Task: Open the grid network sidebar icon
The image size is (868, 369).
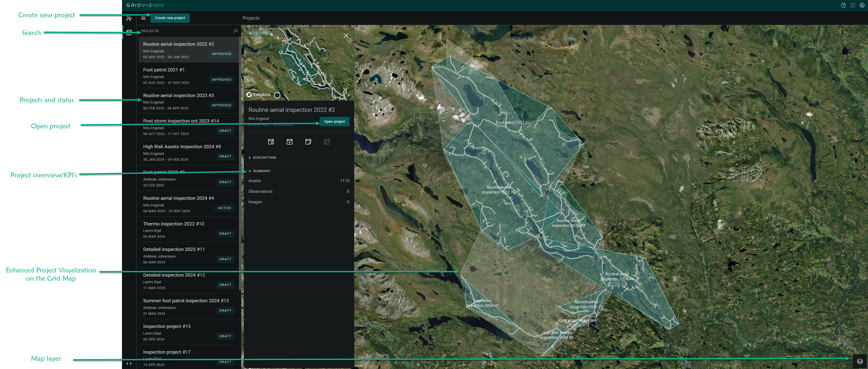Action: [x=129, y=18]
